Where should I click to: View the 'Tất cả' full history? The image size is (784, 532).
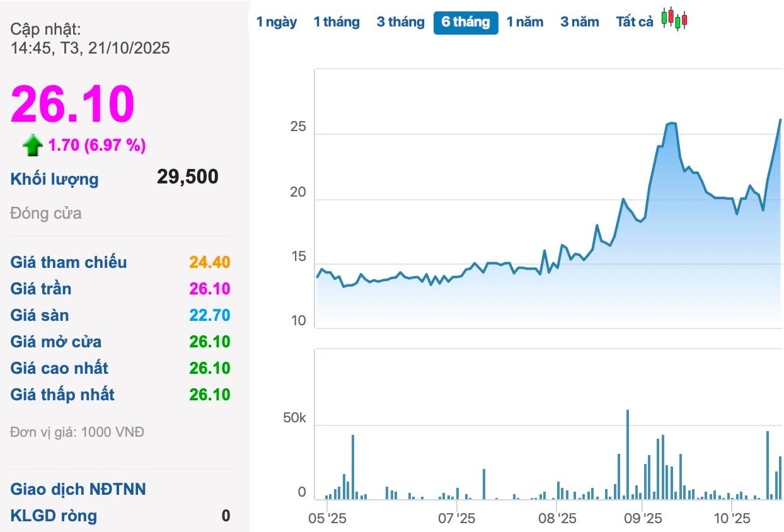pos(635,22)
